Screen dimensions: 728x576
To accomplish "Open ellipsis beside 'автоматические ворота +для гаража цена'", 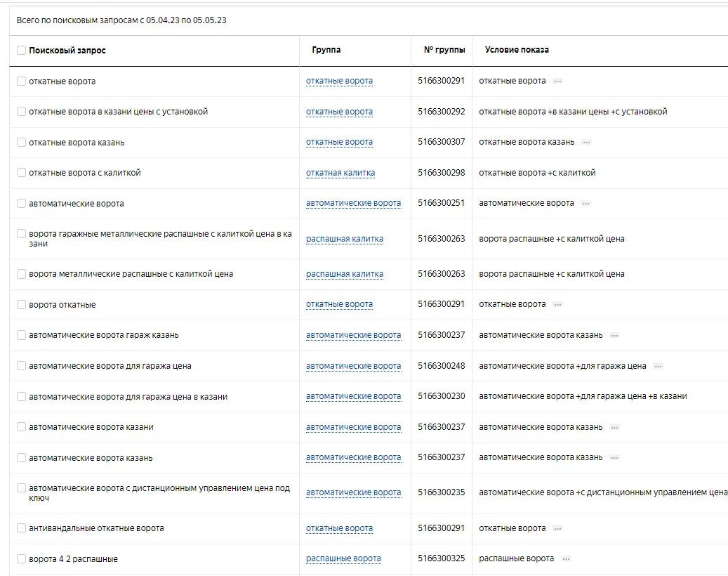I will tap(658, 367).
